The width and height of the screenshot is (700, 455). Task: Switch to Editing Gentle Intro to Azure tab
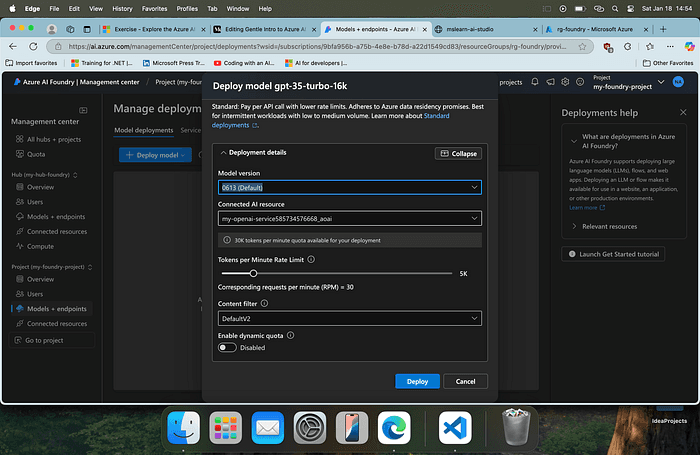[265, 29]
